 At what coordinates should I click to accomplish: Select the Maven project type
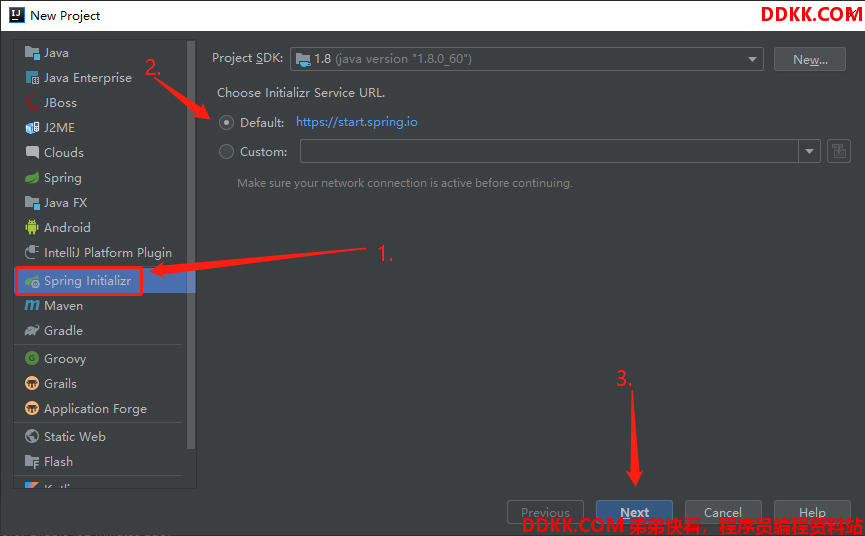63,305
